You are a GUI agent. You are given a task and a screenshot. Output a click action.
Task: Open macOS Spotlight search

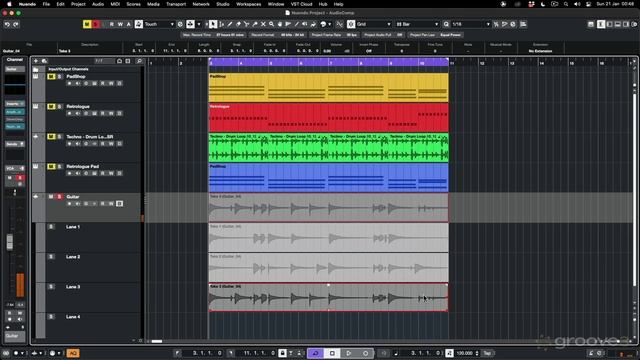tap(566, 4)
